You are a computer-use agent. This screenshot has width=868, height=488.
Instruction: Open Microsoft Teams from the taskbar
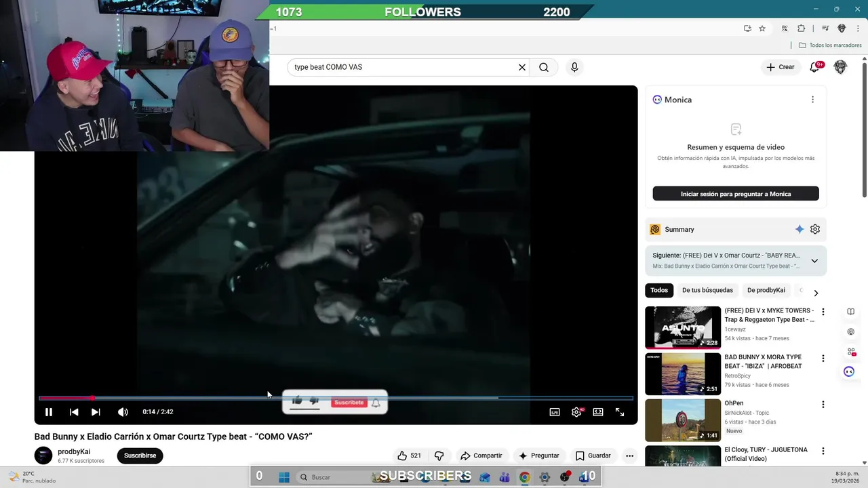click(505, 477)
